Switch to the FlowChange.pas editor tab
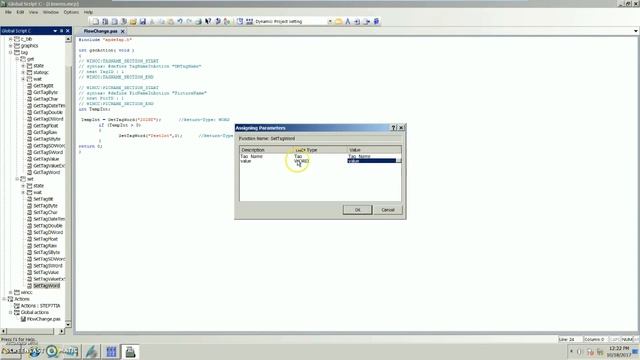The width and height of the screenshot is (640, 360). (100, 31)
